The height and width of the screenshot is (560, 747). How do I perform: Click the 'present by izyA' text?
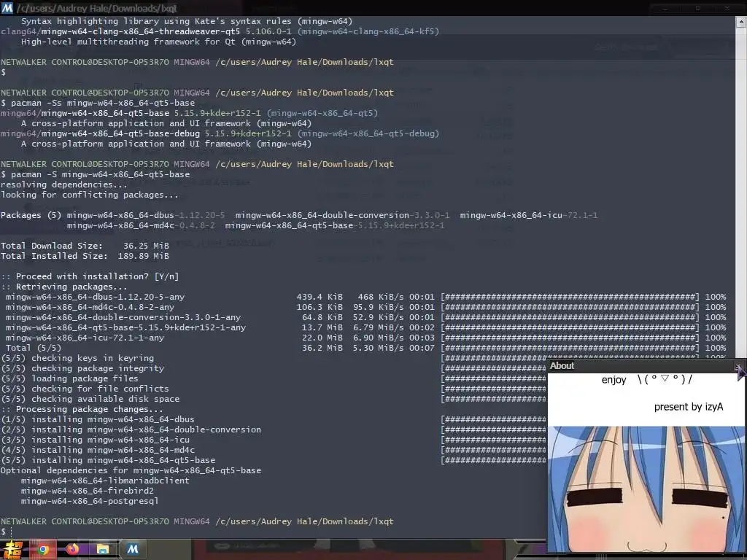click(689, 407)
